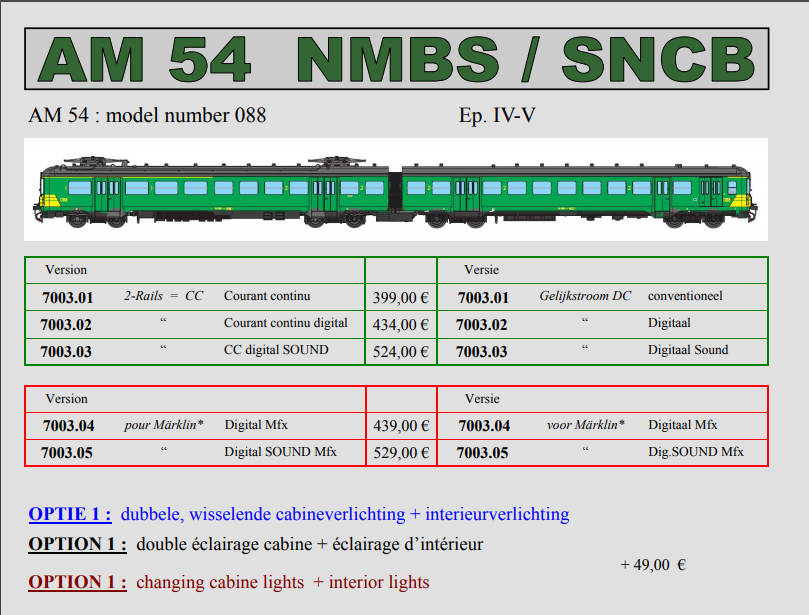Viewport: 809px width, 615px height.
Task: Select French 7003.05 in red table
Action: pyautogui.click(x=67, y=452)
